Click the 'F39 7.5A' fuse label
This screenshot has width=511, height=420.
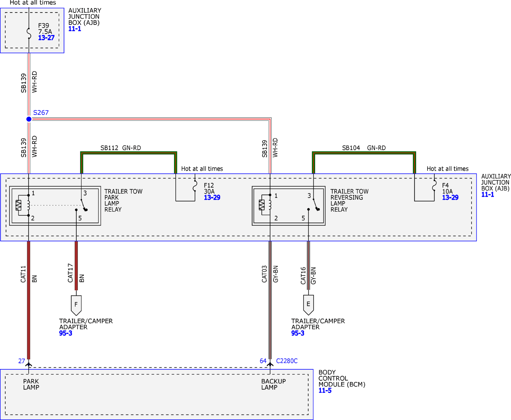(x=45, y=29)
